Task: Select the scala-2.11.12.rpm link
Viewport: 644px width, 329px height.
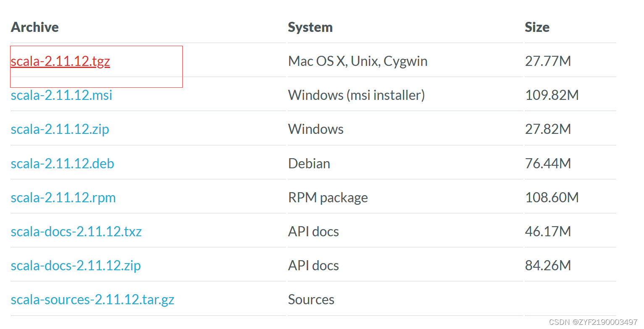Action: [x=63, y=198]
